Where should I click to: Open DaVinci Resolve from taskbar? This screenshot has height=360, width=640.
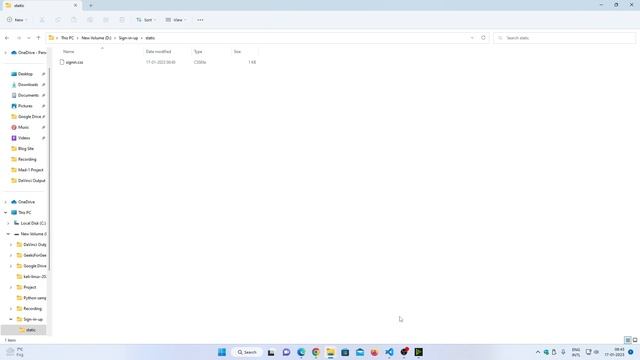[404, 352]
